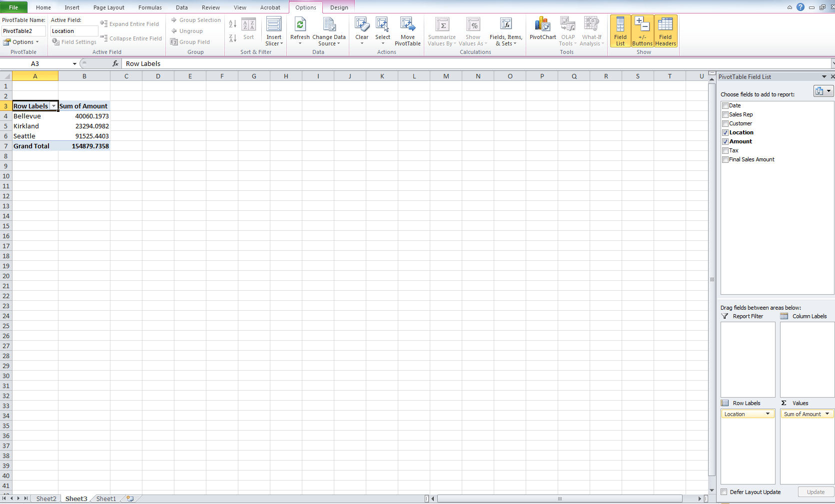Select column B header
The image size is (835, 504).
tap(84, 76)
